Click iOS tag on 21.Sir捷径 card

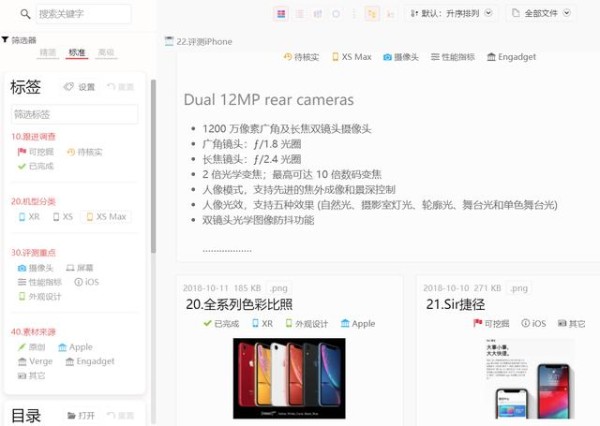tap(533, 324)
